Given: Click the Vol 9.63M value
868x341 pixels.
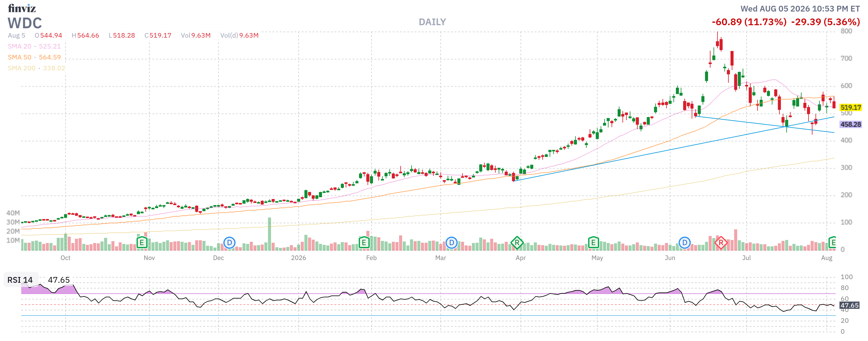Looking at the screenshot, I should pyautogui.click(x=201, y=35).
